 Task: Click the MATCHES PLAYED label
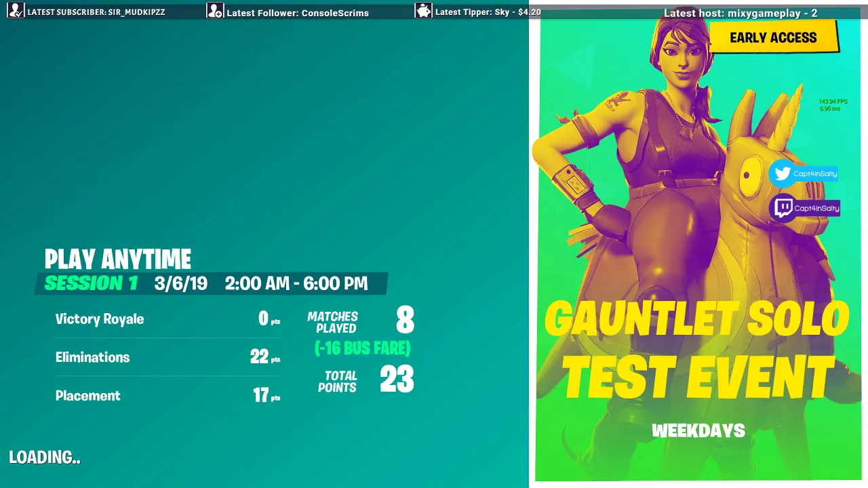tap(332, 323)
